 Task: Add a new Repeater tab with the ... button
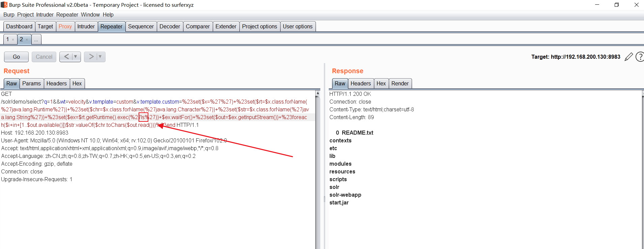click(36, 39)
